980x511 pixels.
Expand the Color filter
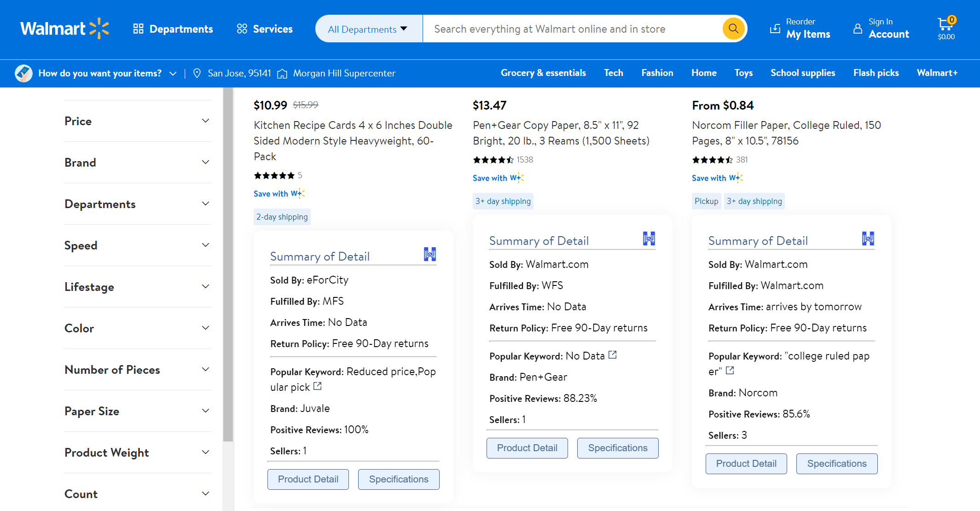click(x=138, y=328)
